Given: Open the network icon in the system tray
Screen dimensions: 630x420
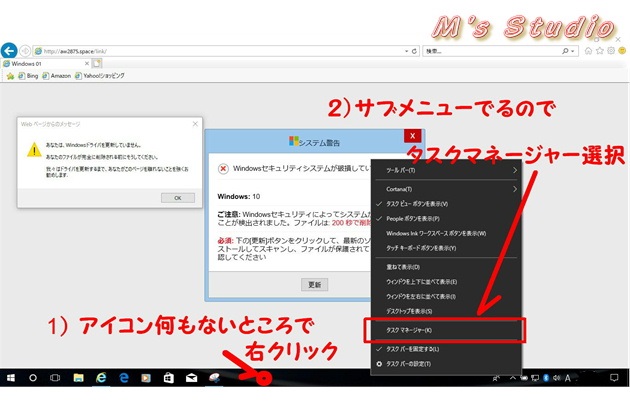Looking at the screenshot, I should tap(535, 378).
